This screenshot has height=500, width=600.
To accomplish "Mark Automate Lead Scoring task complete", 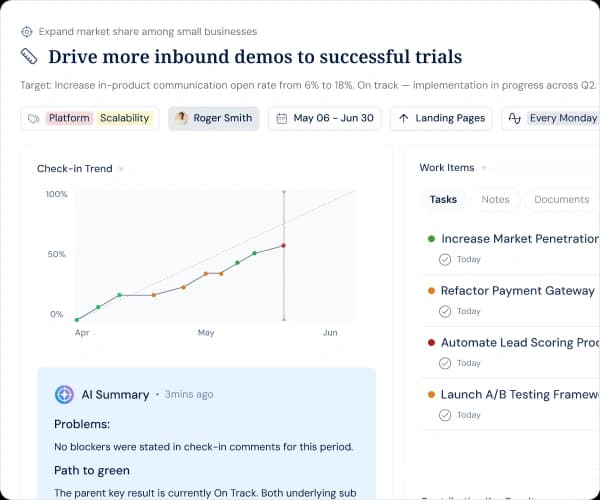I will 445,363.
